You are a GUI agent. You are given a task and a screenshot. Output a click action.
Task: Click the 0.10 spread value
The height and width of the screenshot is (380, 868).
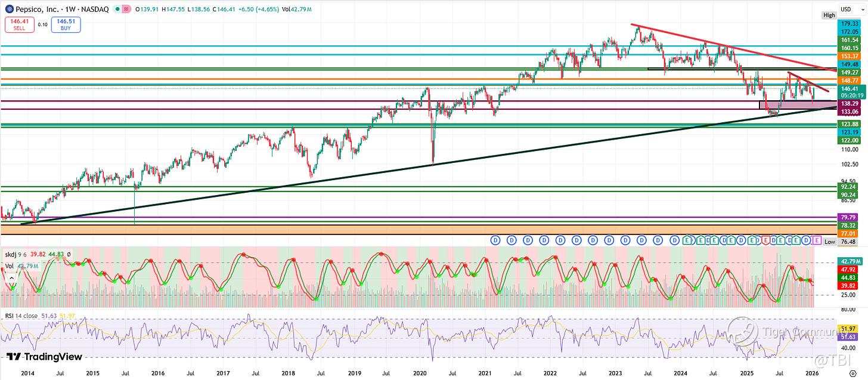42,24
